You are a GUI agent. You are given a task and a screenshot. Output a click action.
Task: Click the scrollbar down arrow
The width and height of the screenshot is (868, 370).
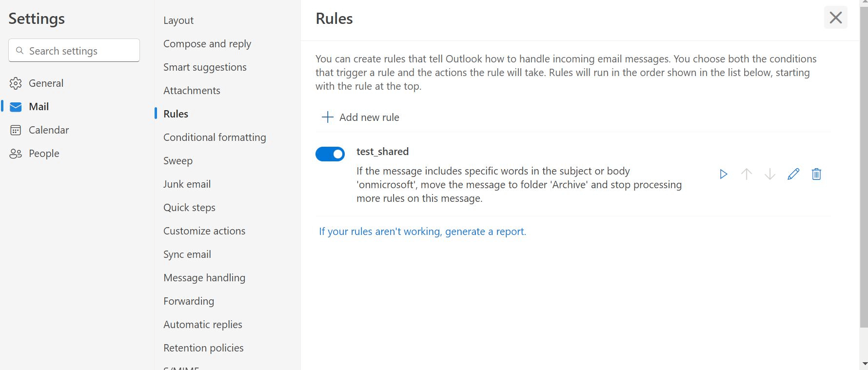[864, 364]
